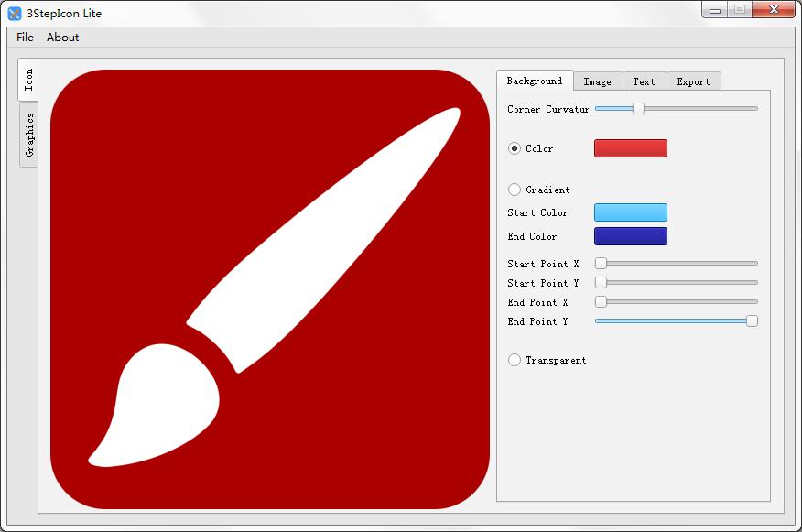Open the Graphics vertical tab
802x532 pixels.
pyautogui.click(x=29, y=135)
